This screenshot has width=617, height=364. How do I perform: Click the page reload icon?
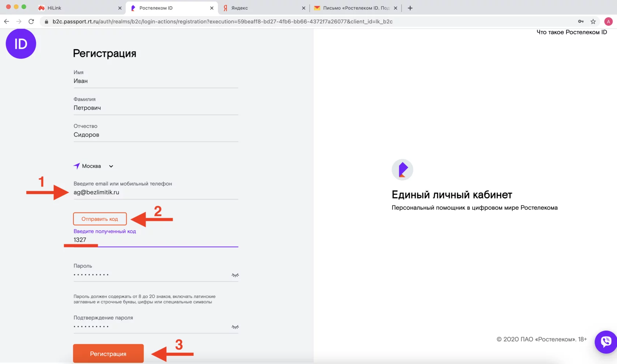[31, 21]
